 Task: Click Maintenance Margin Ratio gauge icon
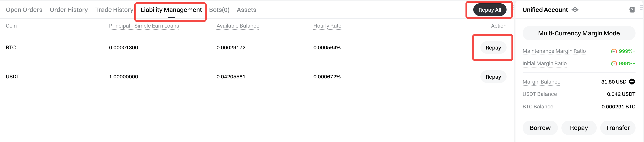click(x=614, y=51)
